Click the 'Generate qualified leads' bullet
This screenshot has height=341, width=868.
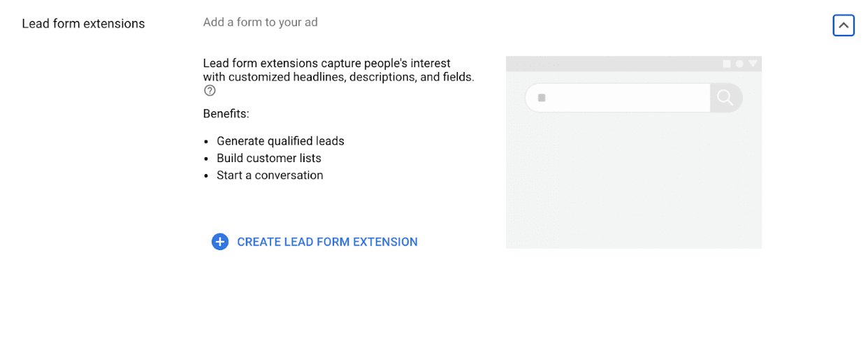280,141
